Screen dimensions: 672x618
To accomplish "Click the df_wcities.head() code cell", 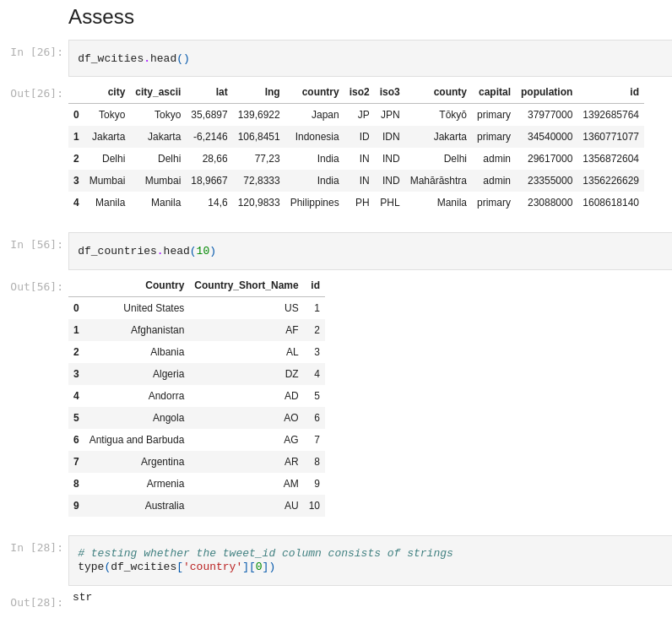I will click(x=370, y=58).
